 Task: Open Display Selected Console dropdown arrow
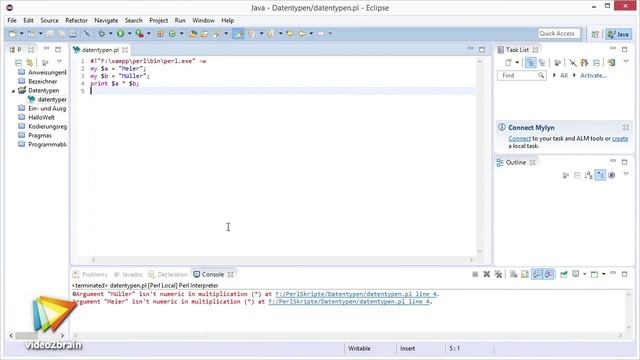tap(584, 274)
